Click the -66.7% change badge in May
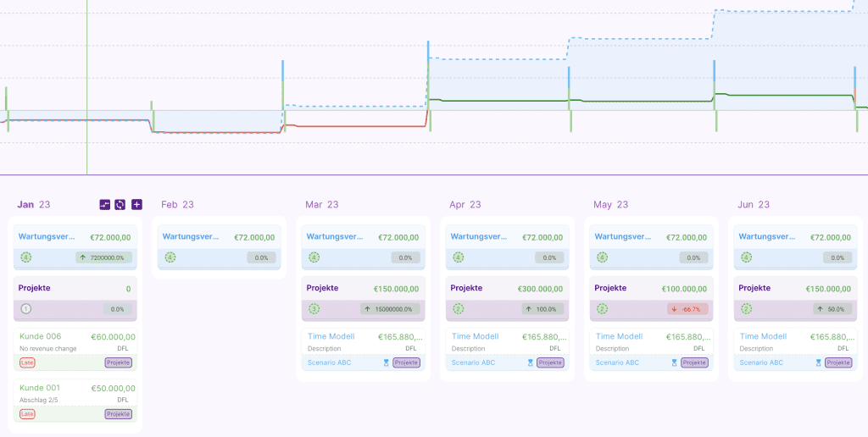Viewport: 868px width, 437px height. (686, 309)
